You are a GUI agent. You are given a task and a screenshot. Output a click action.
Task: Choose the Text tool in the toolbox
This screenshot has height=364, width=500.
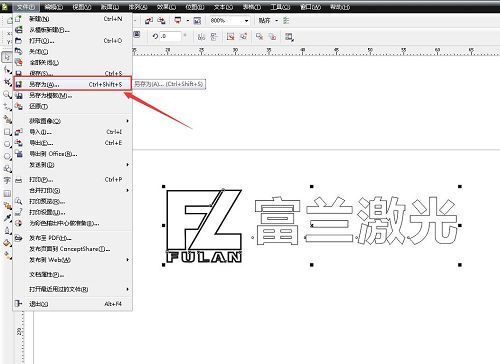7,181
